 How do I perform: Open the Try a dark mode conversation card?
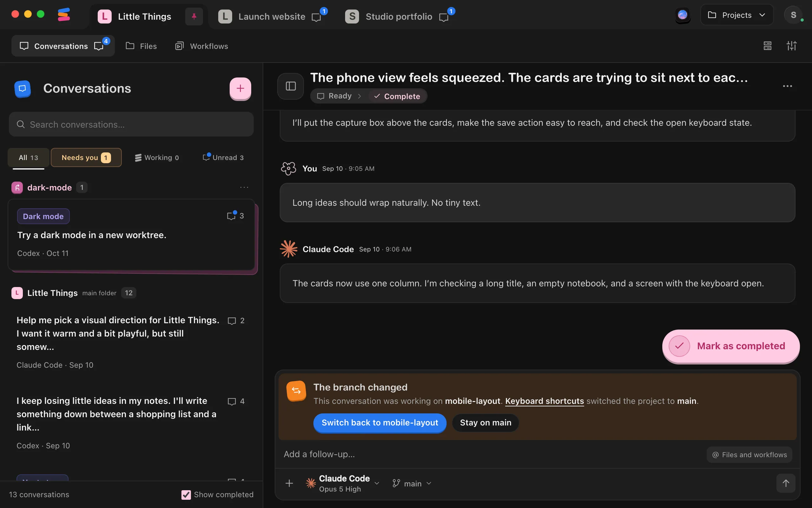coord(131,235)
